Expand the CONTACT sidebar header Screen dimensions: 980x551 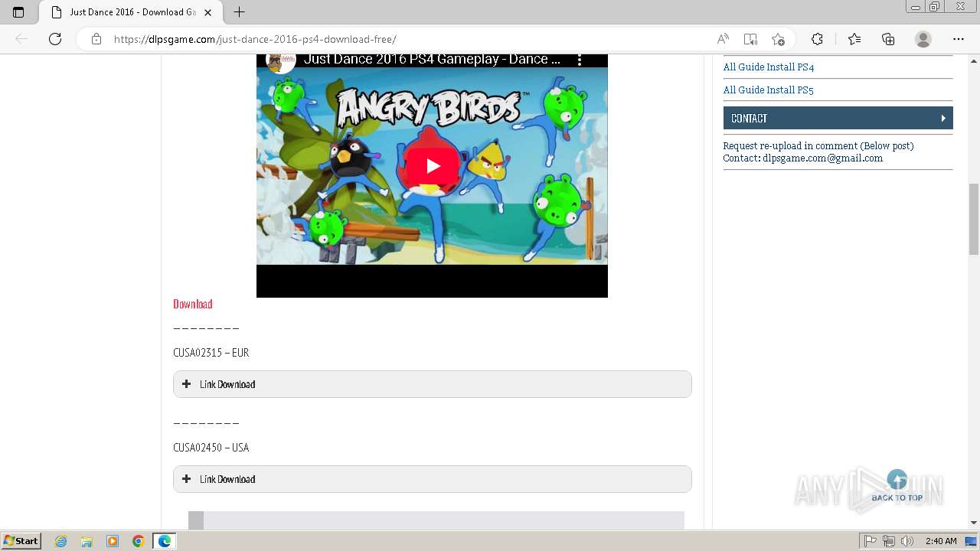[838, 118]
